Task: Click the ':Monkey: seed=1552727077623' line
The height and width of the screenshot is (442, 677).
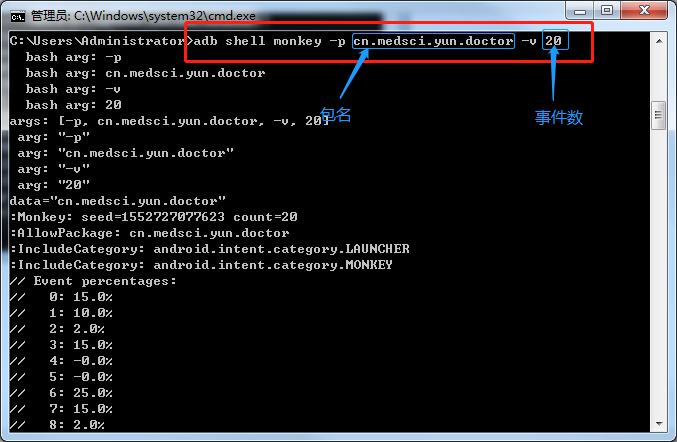Action: (x=154, y=217)
